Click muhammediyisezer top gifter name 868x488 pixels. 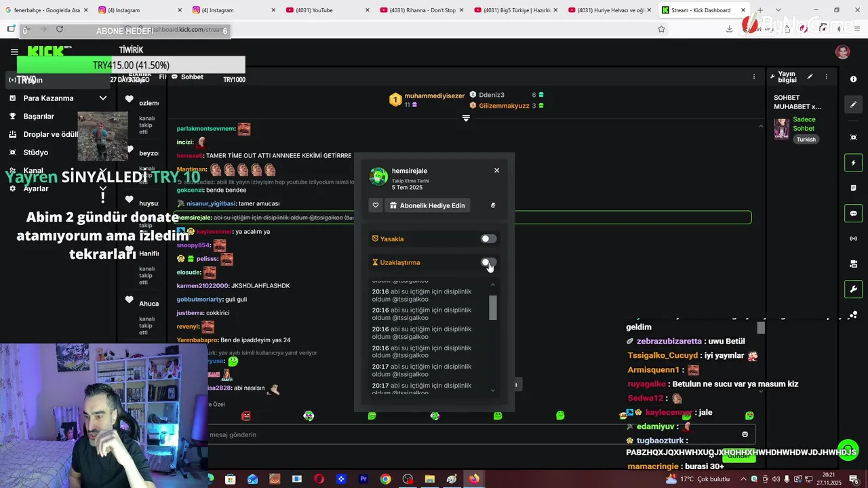pyautogui.click(x=435, y=96)
